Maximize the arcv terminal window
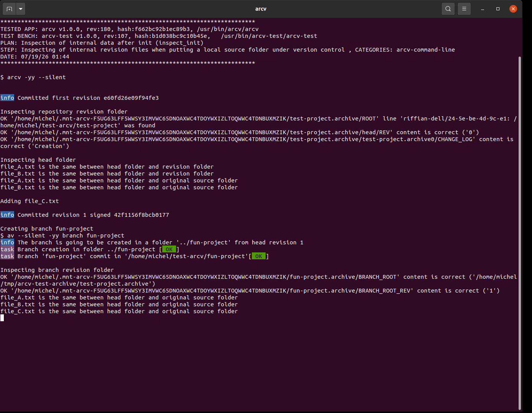Image resolution: width=532 pixels, height=413 pixels. click(x=498, y=9)
